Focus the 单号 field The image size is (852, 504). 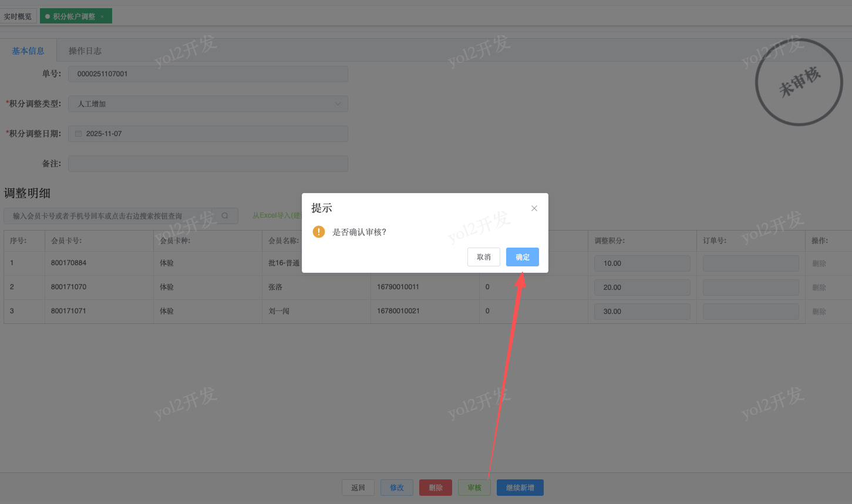pyautogui.click(x=208, y=74)
